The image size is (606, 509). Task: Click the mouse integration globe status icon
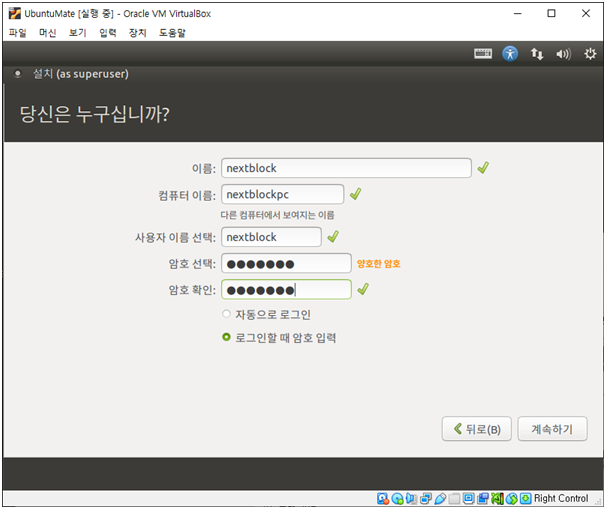pos(511,499)
